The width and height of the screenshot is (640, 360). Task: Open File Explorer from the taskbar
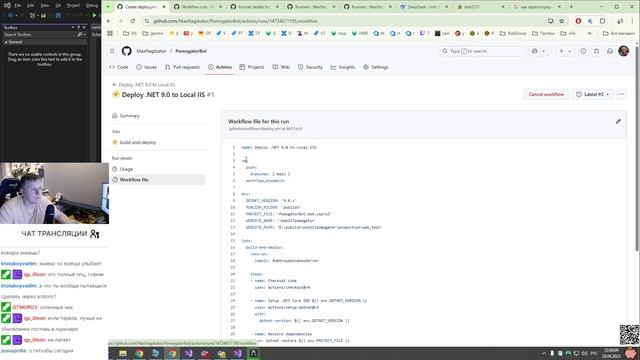tap(122, 353)
